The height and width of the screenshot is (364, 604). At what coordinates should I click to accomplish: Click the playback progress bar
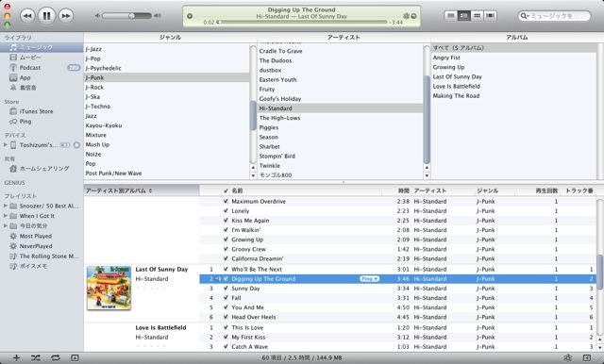[302, 23]
